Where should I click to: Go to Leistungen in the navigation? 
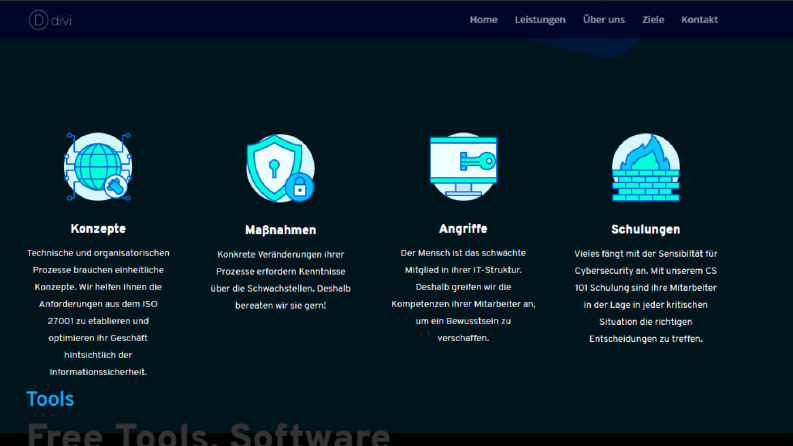point(540,20)
